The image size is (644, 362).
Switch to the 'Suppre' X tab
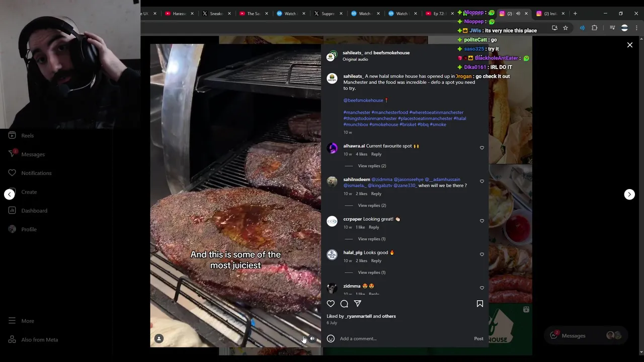coord(328,14)
